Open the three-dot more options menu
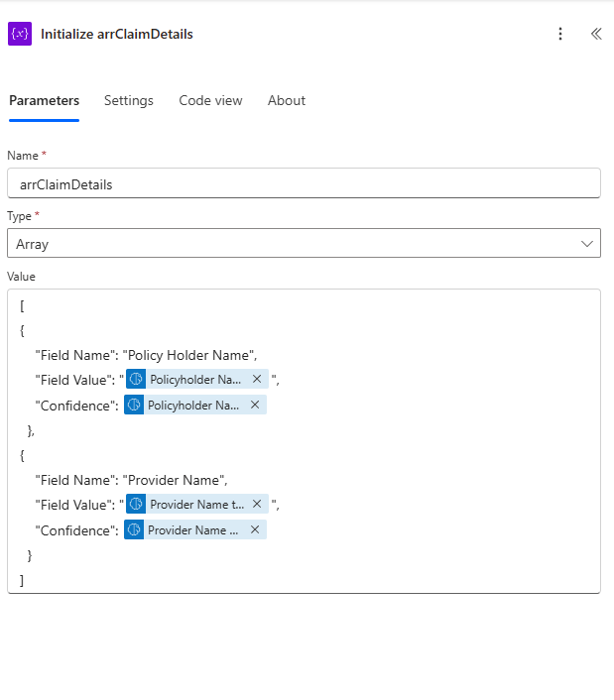This screenshot has width=614, height=700. pos(560,34)
